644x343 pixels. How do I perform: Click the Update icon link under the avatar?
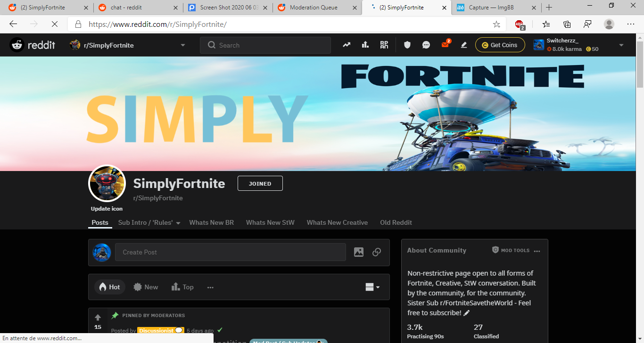coord(107,209)
